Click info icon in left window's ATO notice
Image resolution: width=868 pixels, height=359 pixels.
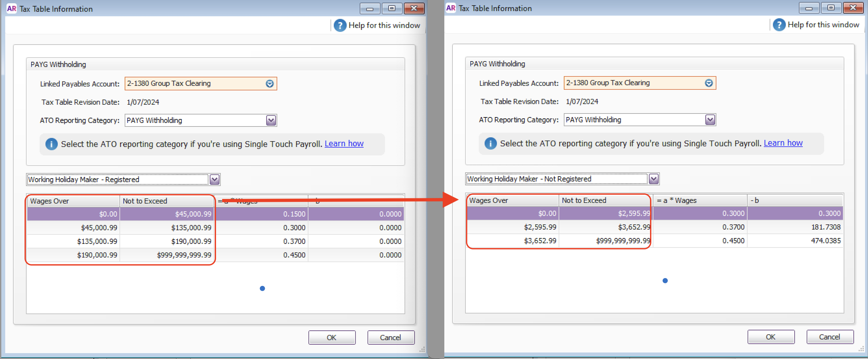click(51, 144)
